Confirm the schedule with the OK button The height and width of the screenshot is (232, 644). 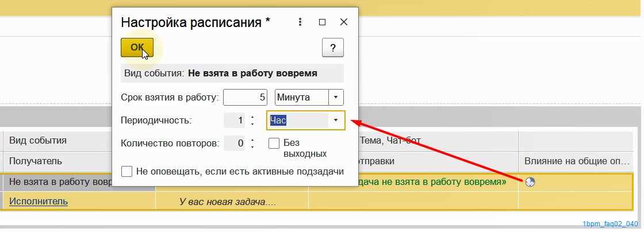[137, 47]
